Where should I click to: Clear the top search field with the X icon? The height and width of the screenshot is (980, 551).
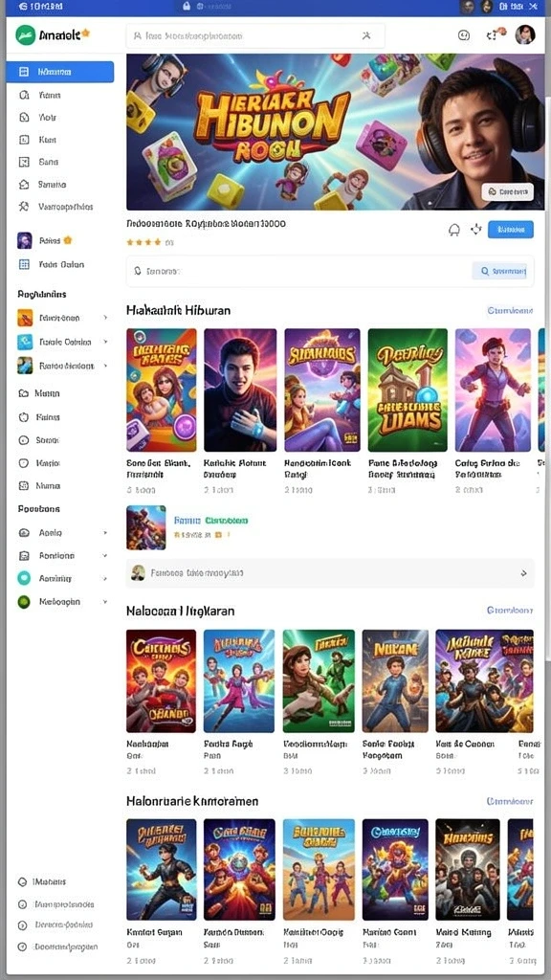(x=366, y=36)
